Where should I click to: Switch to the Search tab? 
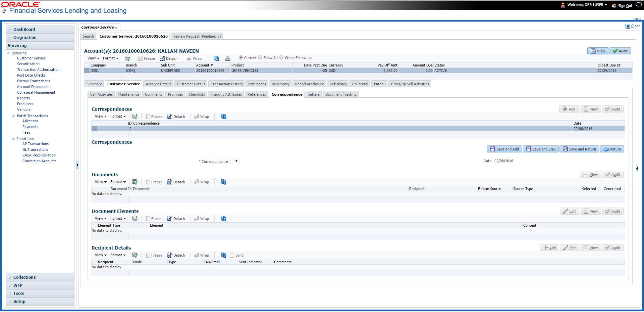click(x=88, y=36)
